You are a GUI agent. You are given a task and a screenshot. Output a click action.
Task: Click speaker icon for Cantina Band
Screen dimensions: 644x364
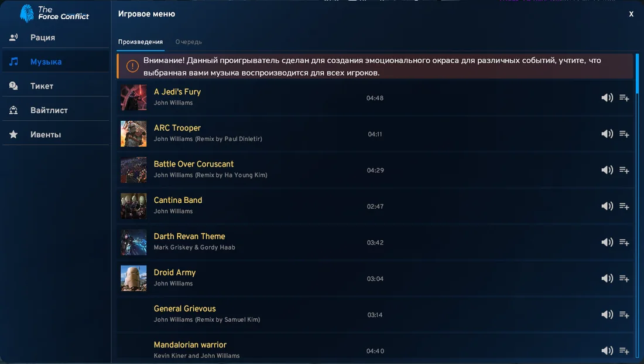click(x=607, y=206)
